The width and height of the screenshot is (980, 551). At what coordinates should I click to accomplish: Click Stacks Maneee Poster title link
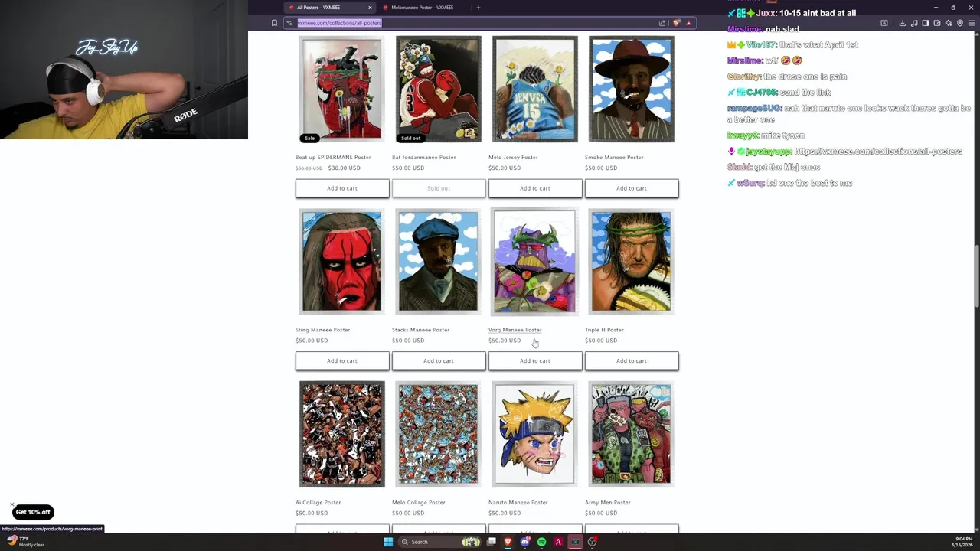click(420, 330)
